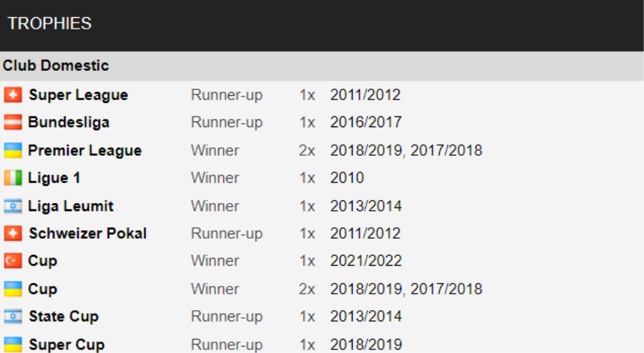Open the Cup link won twice
The width and height of the screenshot is (644, 353).
(42, 289)
